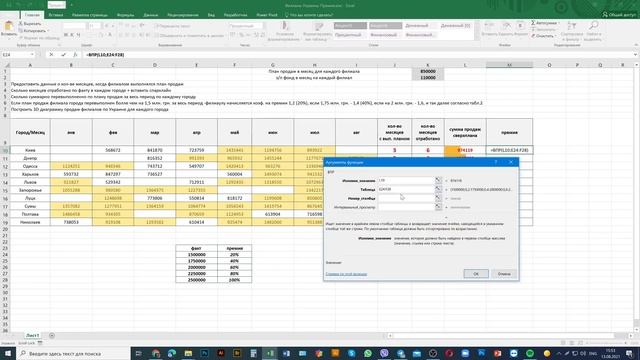This screenshot has height=360, width=640.
Task: Open the Формулы ribbon tab
Action: tap(125, 15)
